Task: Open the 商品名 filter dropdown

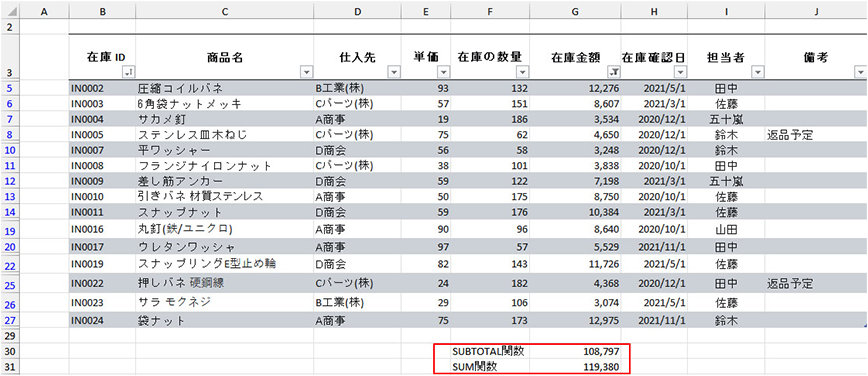Action: click(x=306, y=71)
